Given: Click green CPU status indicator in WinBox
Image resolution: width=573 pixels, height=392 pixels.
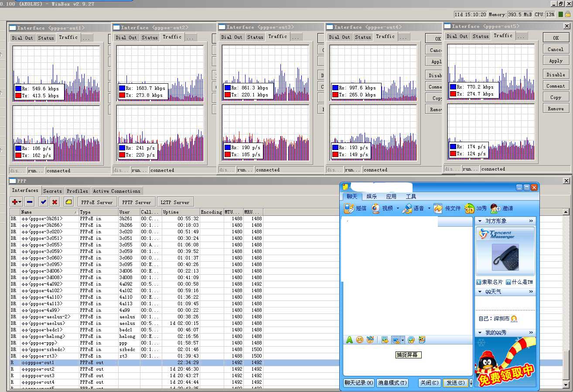Looking at the screenshot, I should point(560,14).
